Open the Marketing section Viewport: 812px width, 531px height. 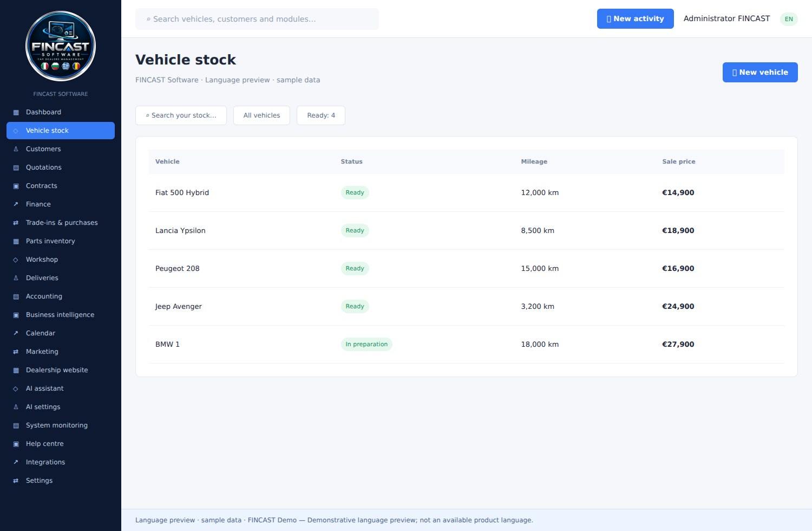coord(61,352)
